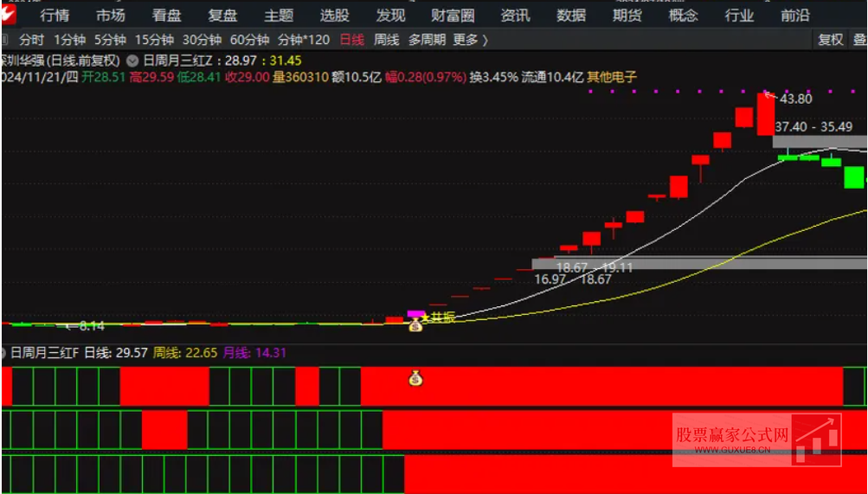The height and width of the screenshot is (494, 868).
Task: Switch to the 60分钟 period
Action: (x=249, y=40)
